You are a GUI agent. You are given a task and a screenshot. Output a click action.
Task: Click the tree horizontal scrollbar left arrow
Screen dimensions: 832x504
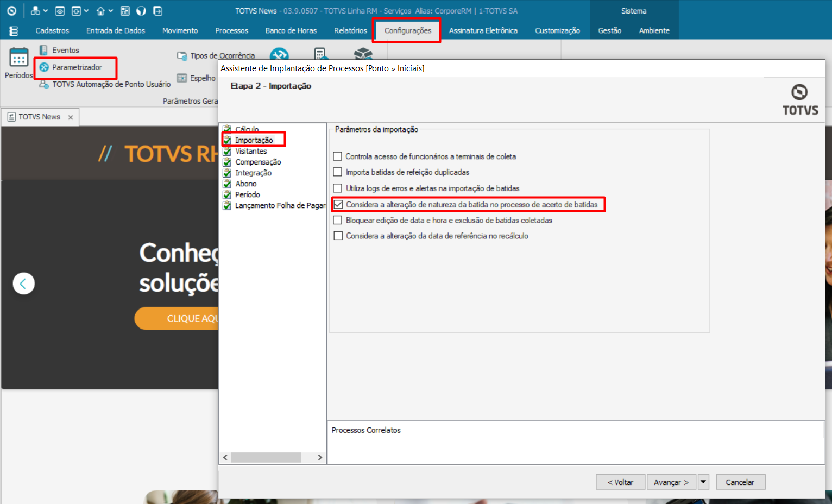click(225, 457)
